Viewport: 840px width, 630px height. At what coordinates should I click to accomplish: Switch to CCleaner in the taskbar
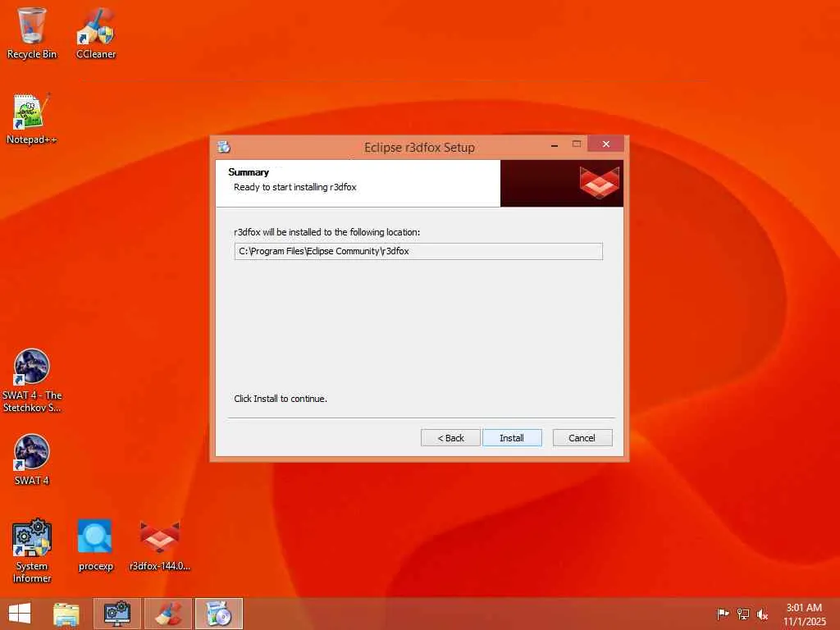[168, 614]
